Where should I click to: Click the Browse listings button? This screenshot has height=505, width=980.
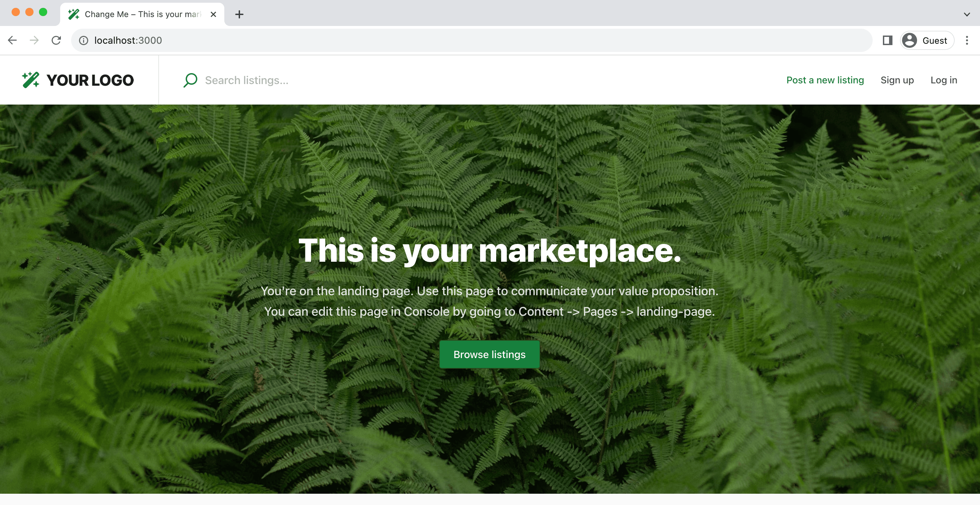pos(489,354)
